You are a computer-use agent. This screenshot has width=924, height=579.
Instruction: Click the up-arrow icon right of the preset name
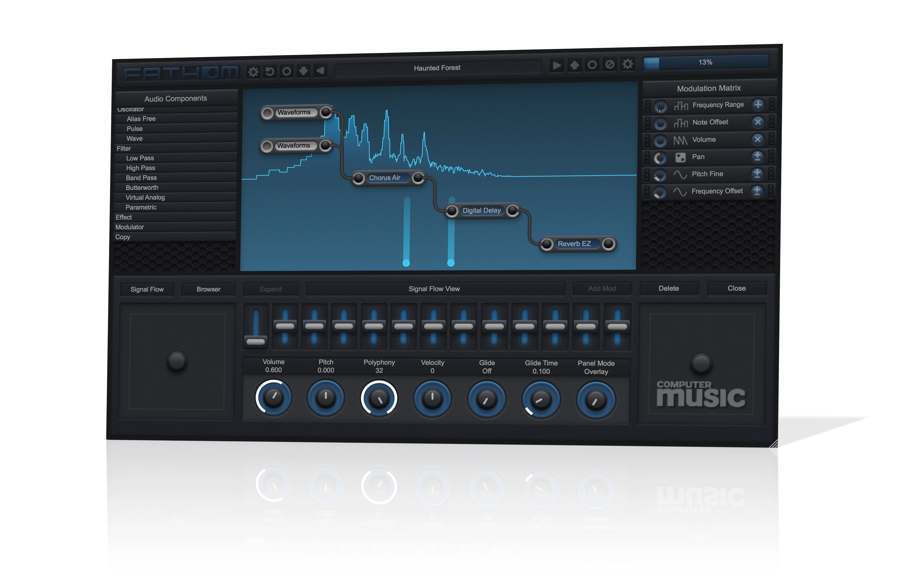575,65
